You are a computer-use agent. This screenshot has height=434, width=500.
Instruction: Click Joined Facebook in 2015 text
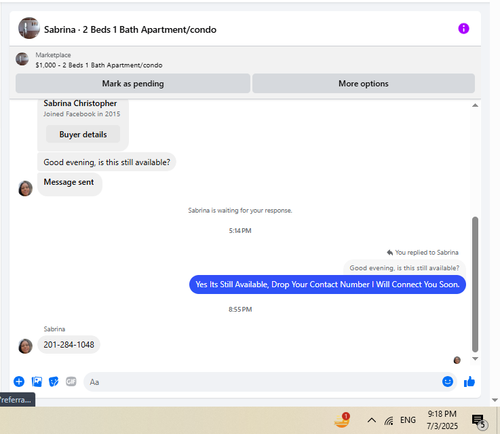coord(82,114)
